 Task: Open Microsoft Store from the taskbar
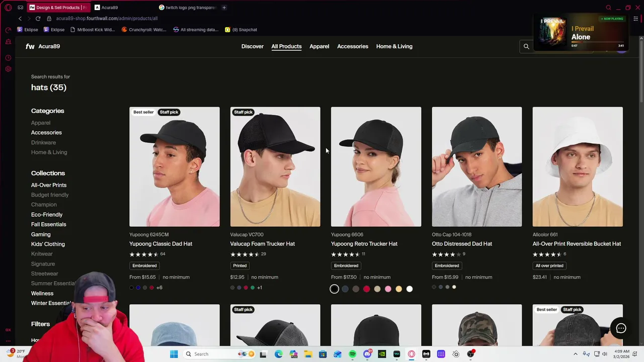[323, 354]
